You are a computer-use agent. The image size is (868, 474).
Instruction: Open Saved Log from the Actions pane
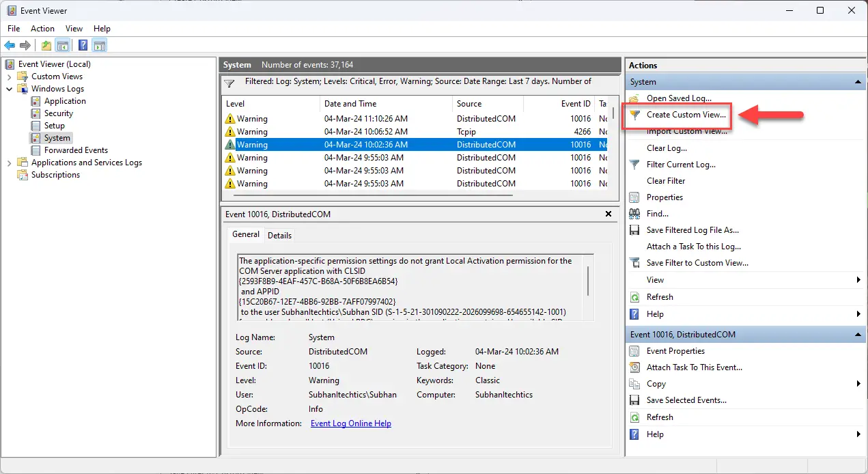(679, 98)
